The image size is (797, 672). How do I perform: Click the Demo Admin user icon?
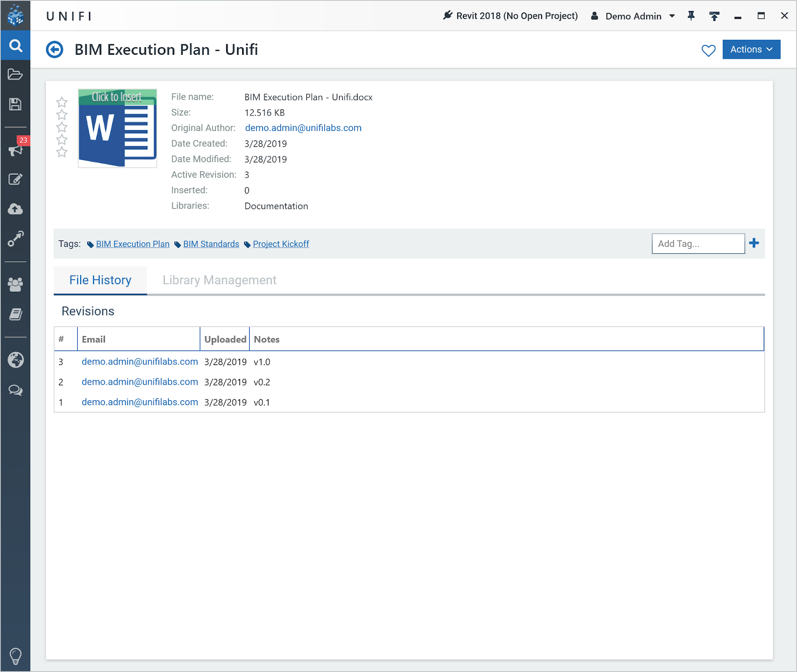pyautogui.click(x=594, y=16)
